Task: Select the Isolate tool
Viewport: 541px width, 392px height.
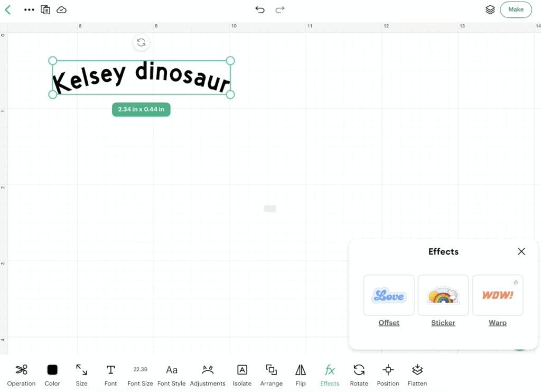Action: (x=242, y=375)
